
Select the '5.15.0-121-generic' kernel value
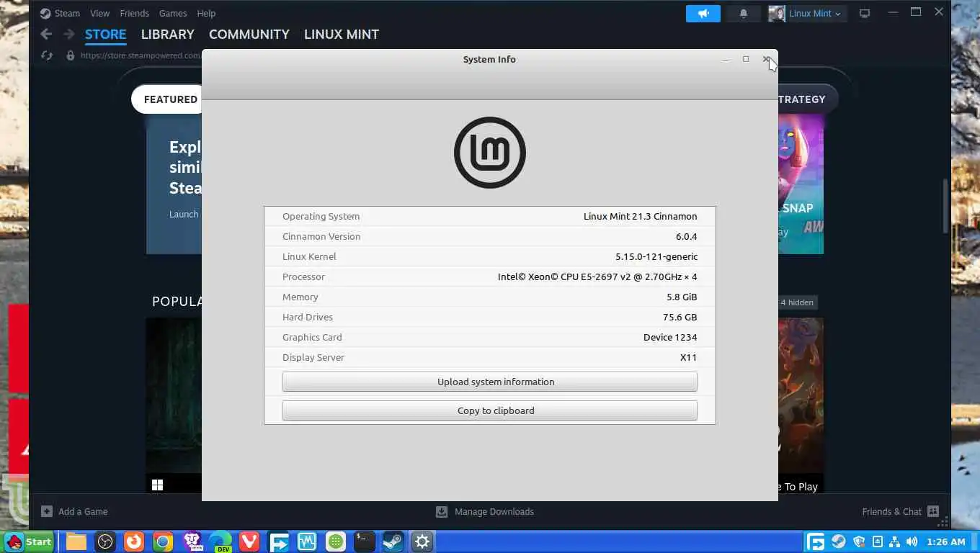[656, 256]
